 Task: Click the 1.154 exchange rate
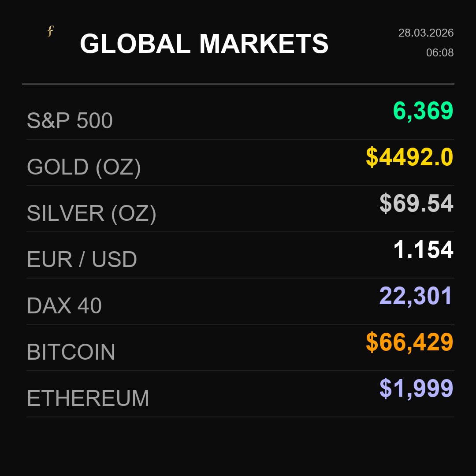423,250
